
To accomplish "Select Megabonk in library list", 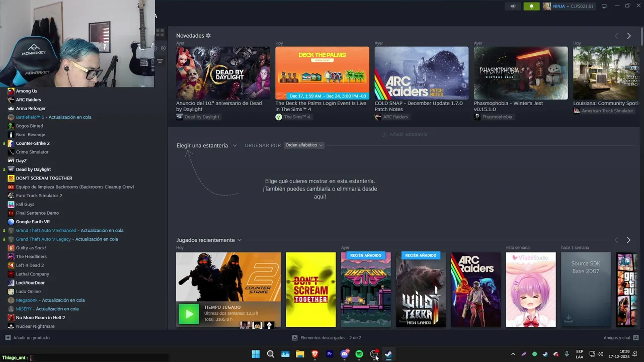I will pos(50,300).
